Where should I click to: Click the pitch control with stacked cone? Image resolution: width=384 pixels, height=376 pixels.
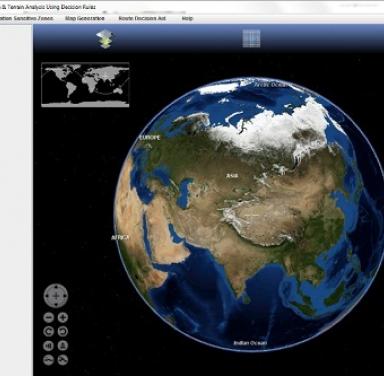click(63, 346)
